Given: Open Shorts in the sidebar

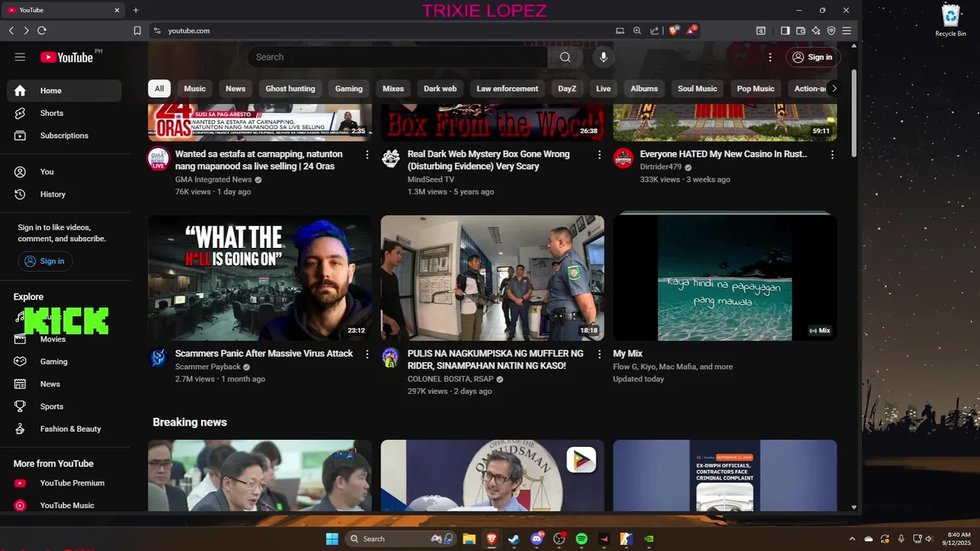Looking at the screenshot, I should point(64,113).
